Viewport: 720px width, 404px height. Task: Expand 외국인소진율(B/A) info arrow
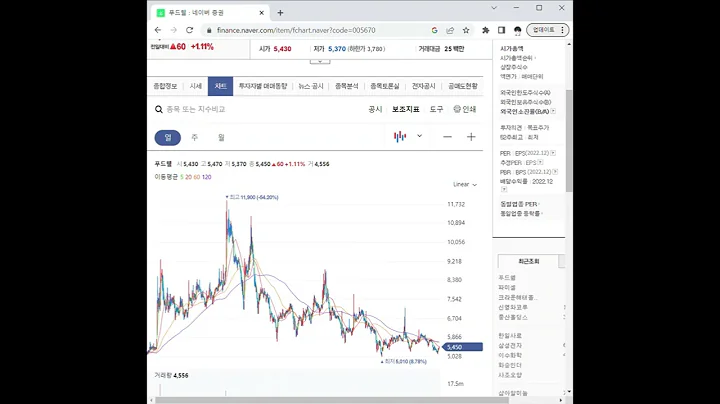[553, 111]
